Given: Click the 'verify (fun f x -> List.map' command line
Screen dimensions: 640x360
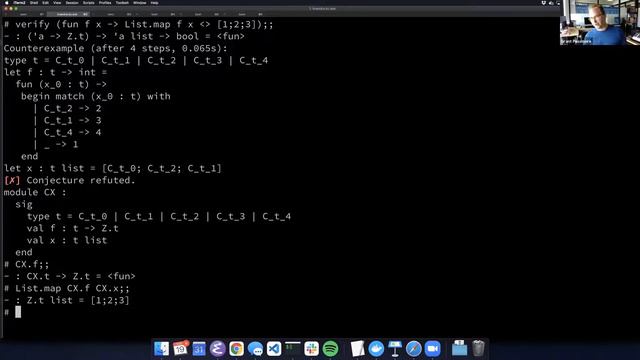Looking at the screenshot, I should pyautogui.click(x=139, y=24).
